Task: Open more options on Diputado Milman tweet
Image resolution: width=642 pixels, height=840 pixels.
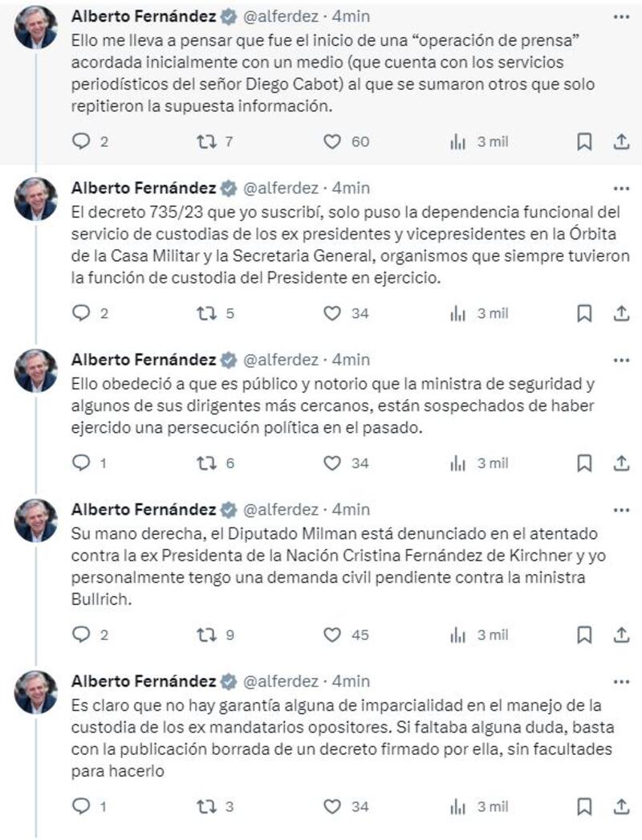Action: [x=621, y=510]
